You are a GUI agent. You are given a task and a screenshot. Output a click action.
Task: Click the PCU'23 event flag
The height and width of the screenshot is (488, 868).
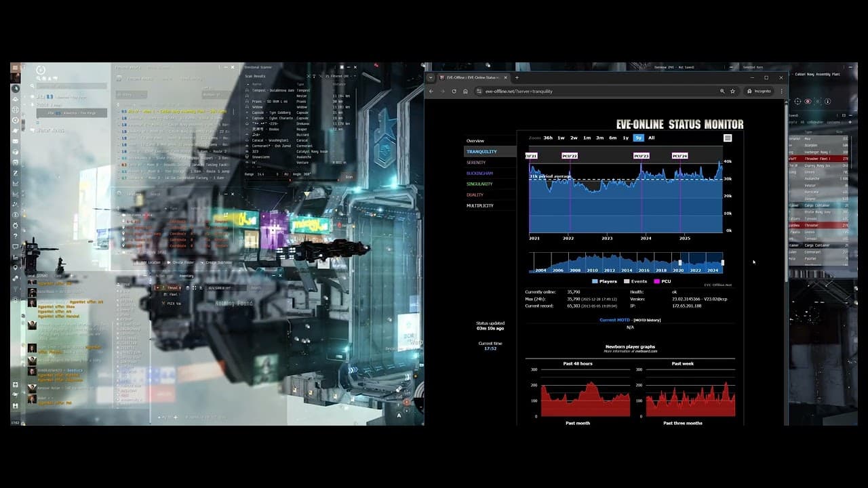[642, 156]
